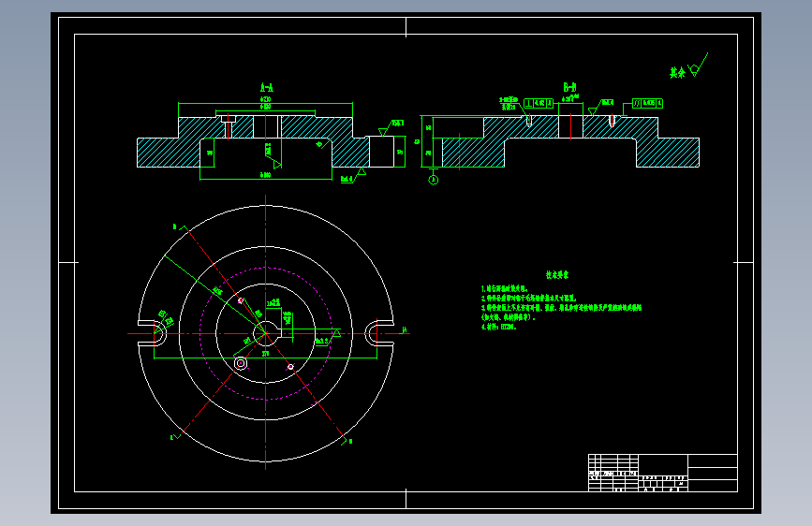Pick the magenta dashed bolt circle
This screenshot has height=526, width=812.
[x=266, y=333]
